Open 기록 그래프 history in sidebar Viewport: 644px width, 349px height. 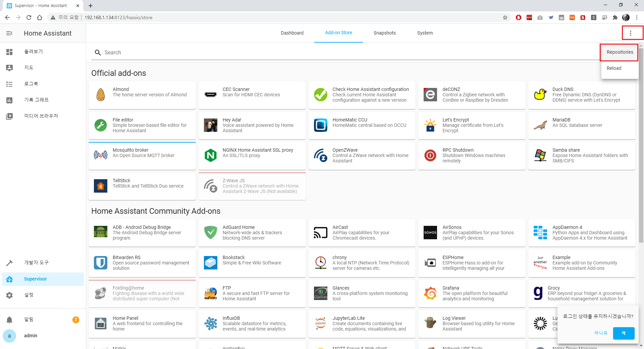[x=43, y=100]
